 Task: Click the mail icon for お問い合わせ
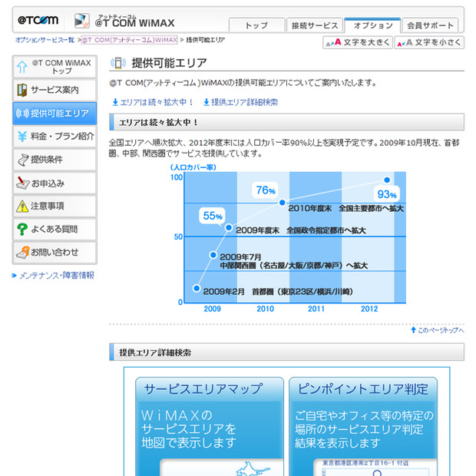coord(22,253)
